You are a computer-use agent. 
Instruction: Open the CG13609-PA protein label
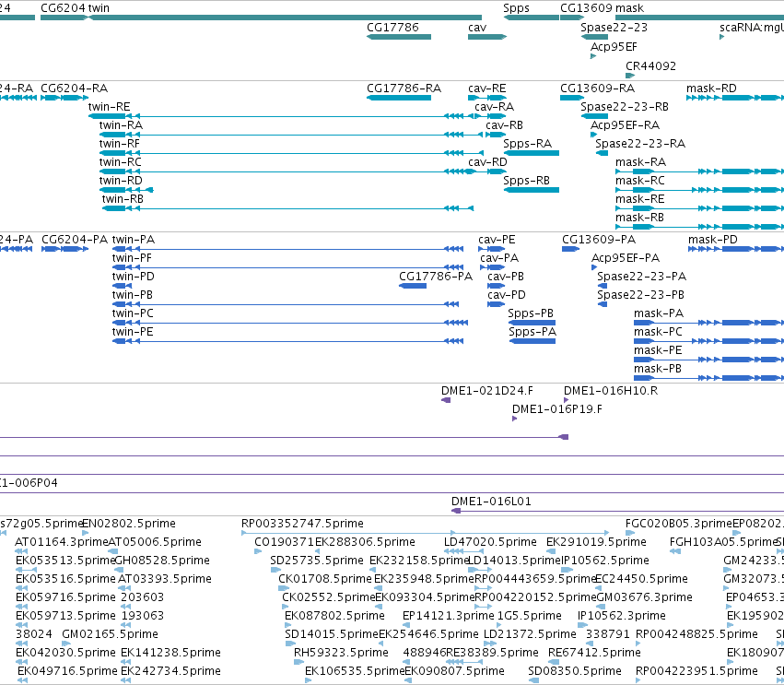(x=599, y=240)
